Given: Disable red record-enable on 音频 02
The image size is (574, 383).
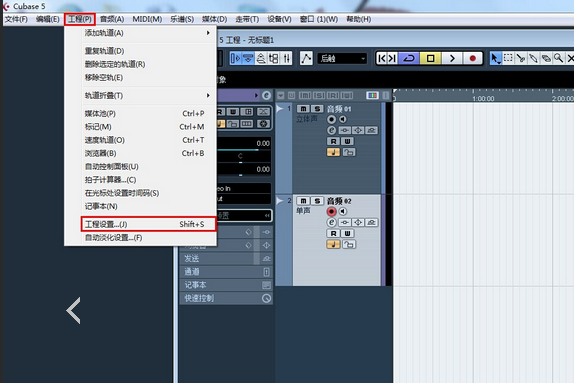Looking at the screenshot, I should 331,211.
